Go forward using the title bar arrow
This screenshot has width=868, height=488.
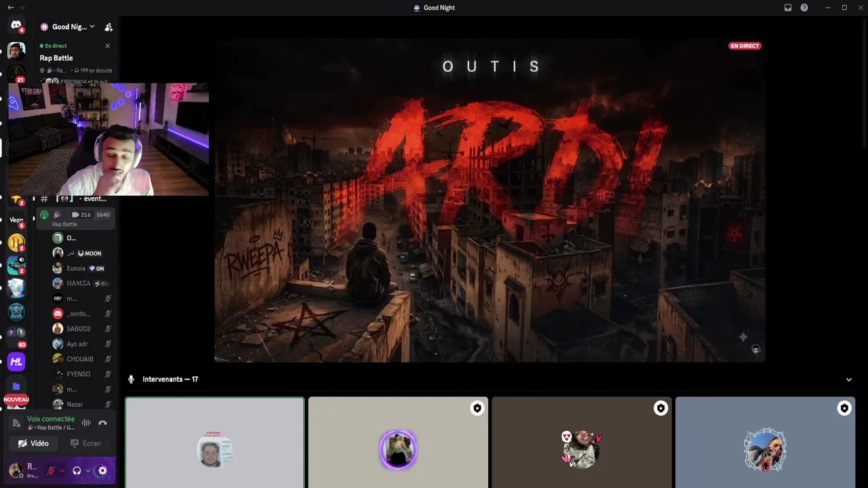click(22, 7)
